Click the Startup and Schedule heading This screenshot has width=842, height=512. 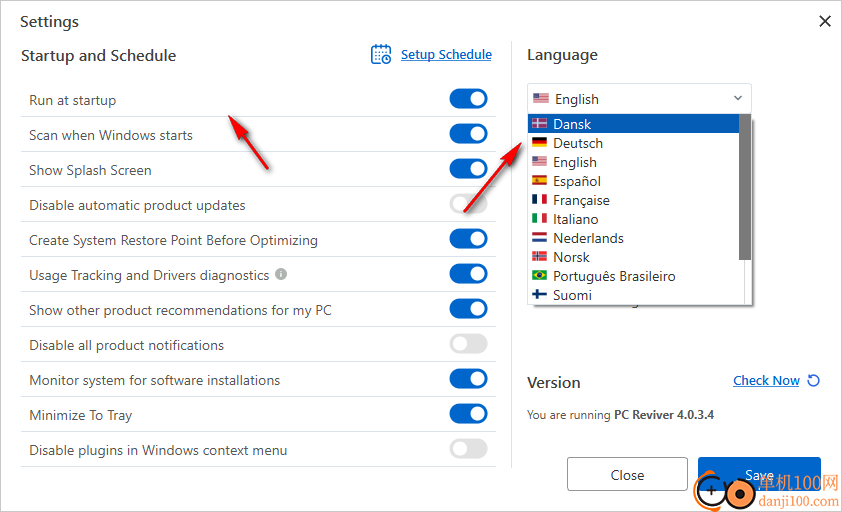tap(98, 56)
